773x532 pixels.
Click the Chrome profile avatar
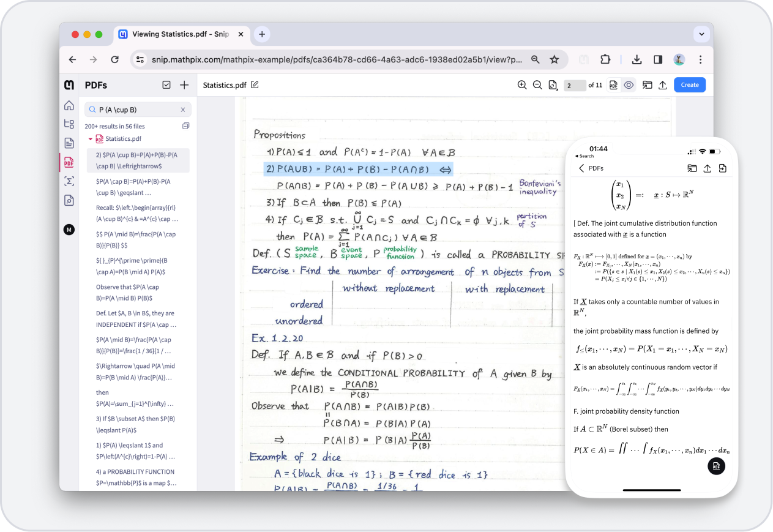point(679,59)
